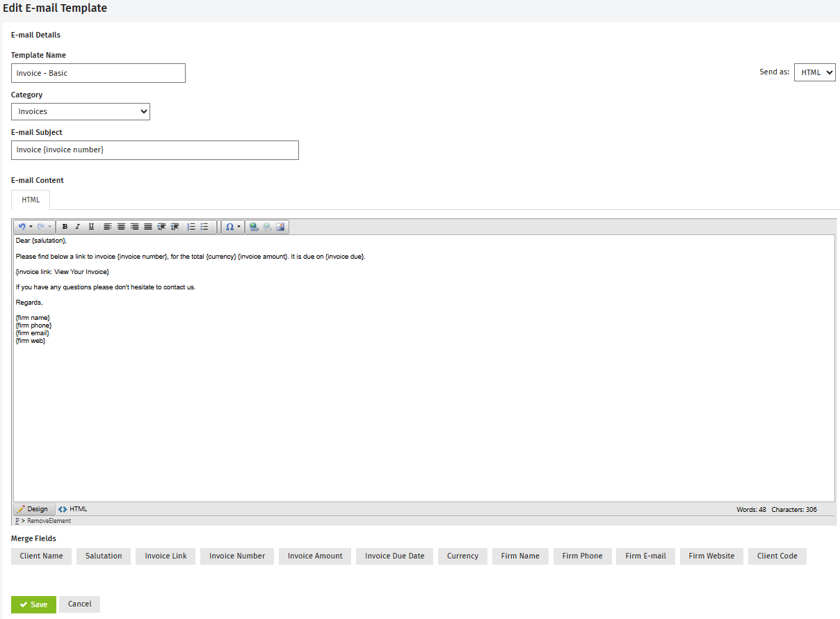Insert the Invoice Number merge field
The image size is (840, 619).
[x=237, y=556]
